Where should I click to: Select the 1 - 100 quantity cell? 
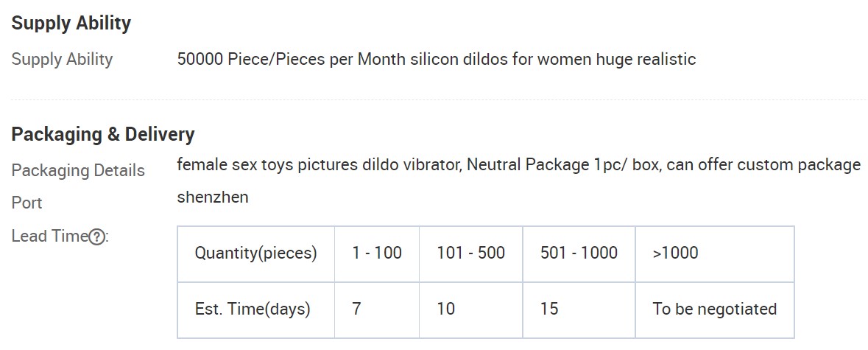[377, 253]
